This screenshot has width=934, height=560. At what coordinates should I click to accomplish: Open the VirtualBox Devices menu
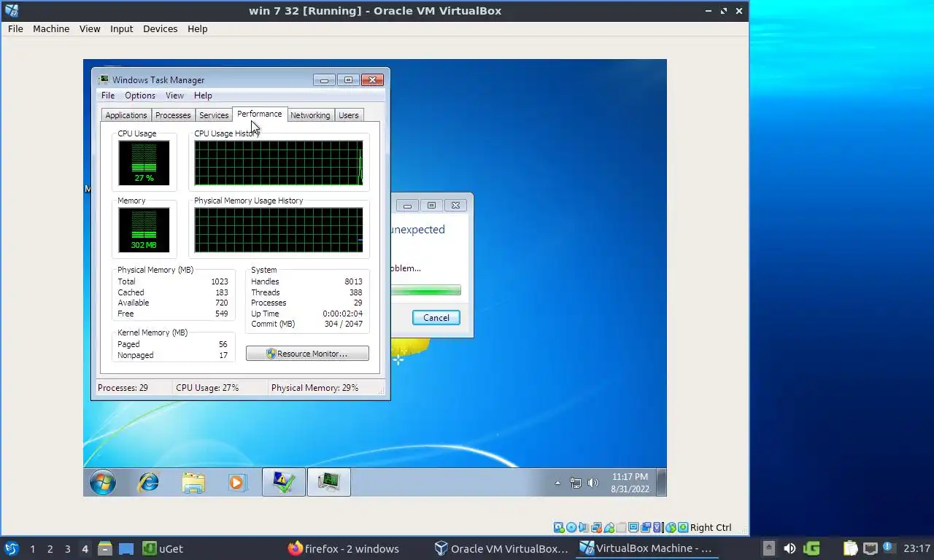pos(160,28)
